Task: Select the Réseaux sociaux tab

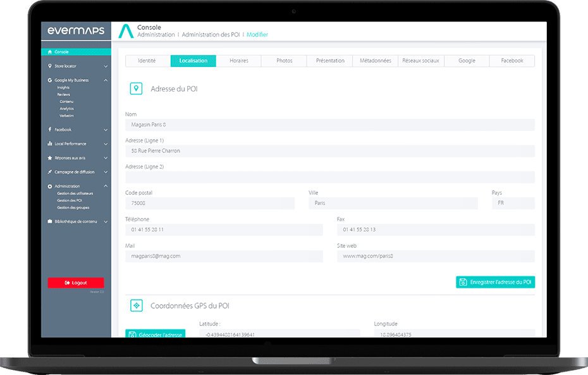Action: 420,61
